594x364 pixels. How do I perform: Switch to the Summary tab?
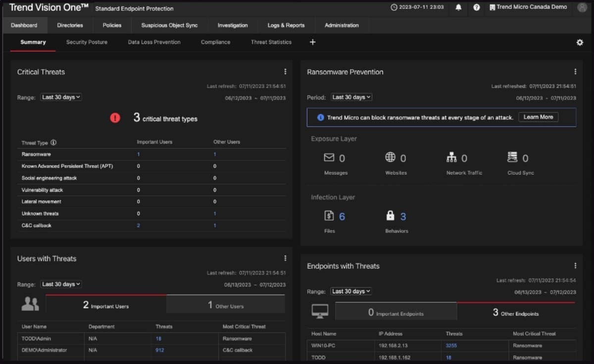(33, 43)
